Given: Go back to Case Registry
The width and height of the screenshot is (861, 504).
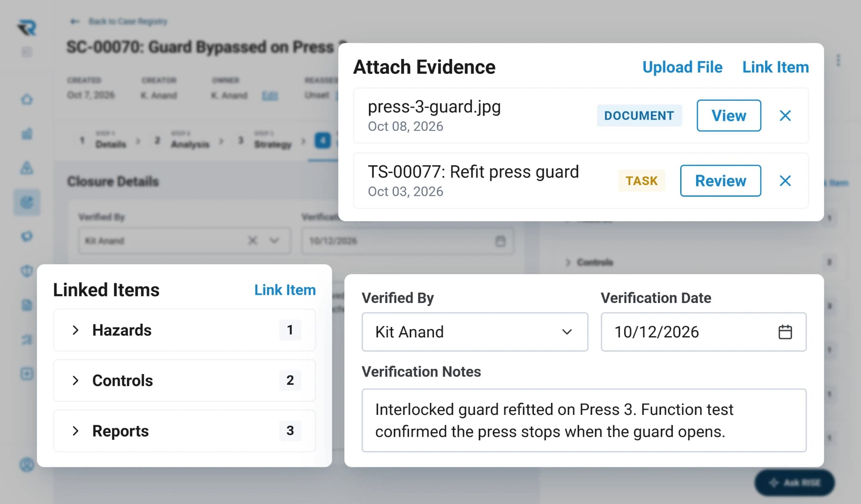Looking at the screenshot, I should tap(119, 22).
